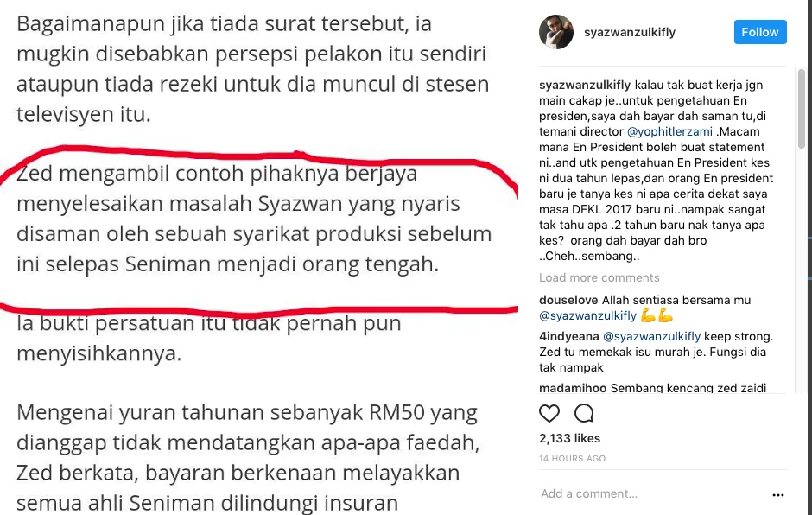Click @syazwanzulkifly mention in douselove comment
This screenshot has height=515, width=812.
pos(587,315)
